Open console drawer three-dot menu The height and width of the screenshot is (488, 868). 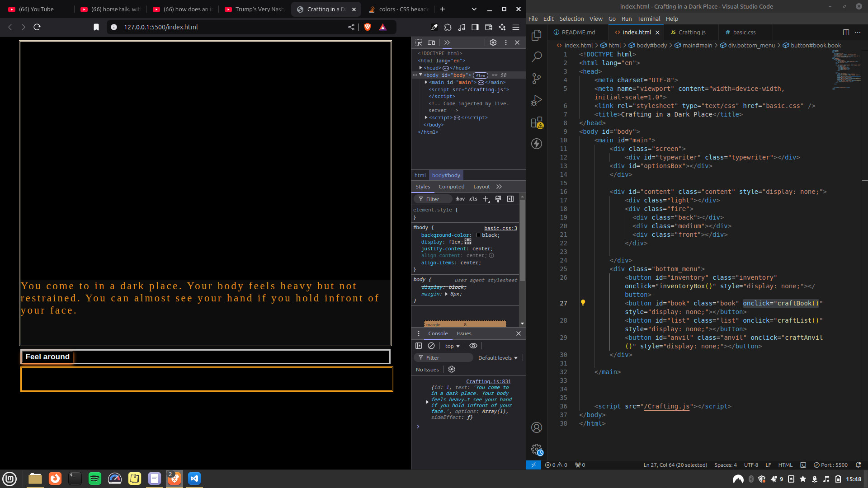click(x=419, y=333)
